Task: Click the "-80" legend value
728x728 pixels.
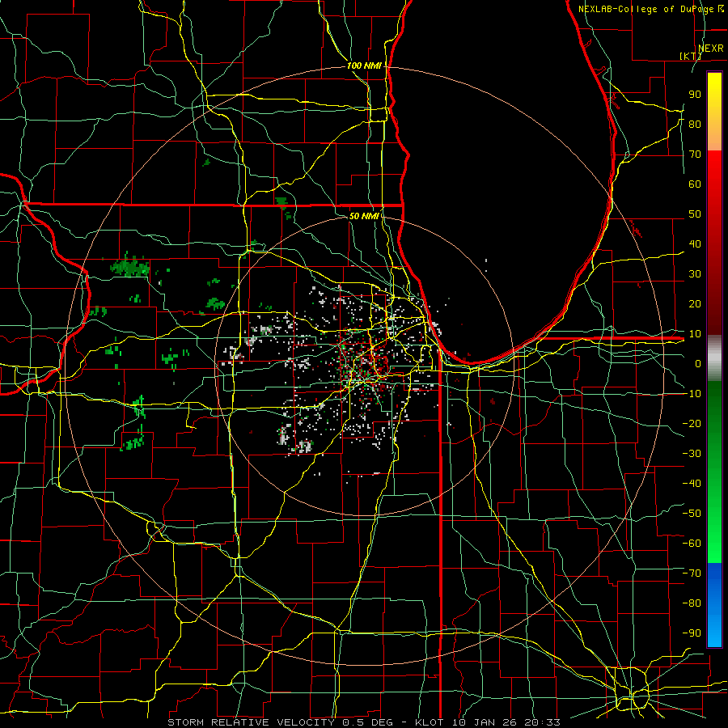Action: pyautogui.click(x=692, y=603)
